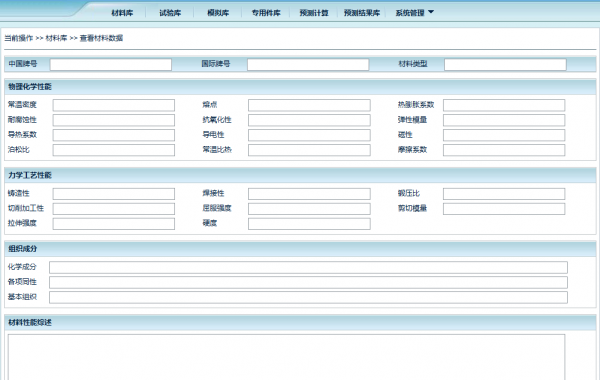Screen dimensions: 600x380
Task: Go to the 预测计算 tab
Action: pos(314,13)
